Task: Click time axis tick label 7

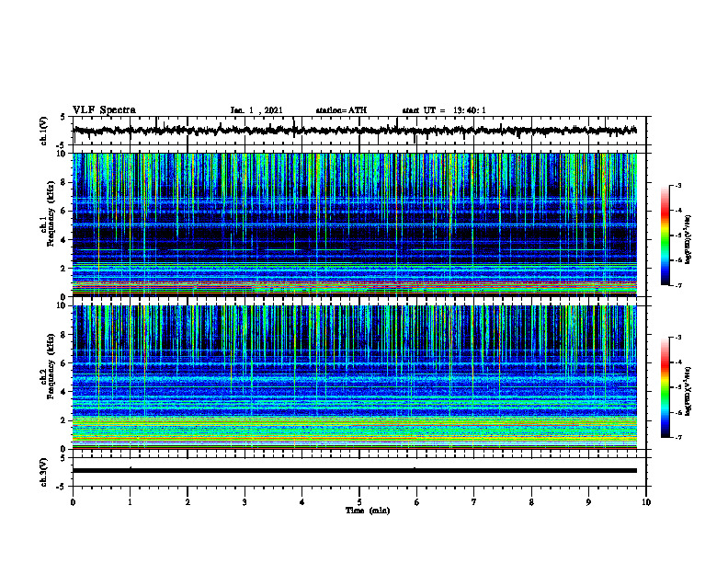Action: click(474, 502)
